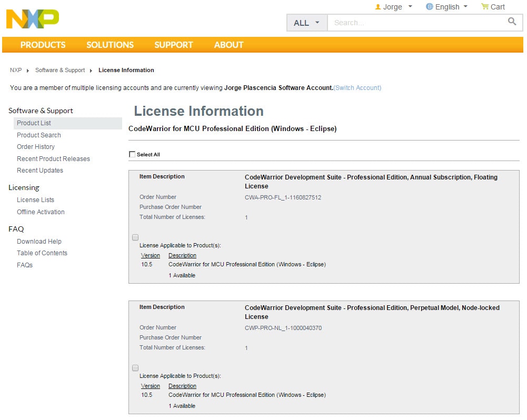Click the user profile icon next to Jorge
The image size is (527, 420).
click(377, 7)
